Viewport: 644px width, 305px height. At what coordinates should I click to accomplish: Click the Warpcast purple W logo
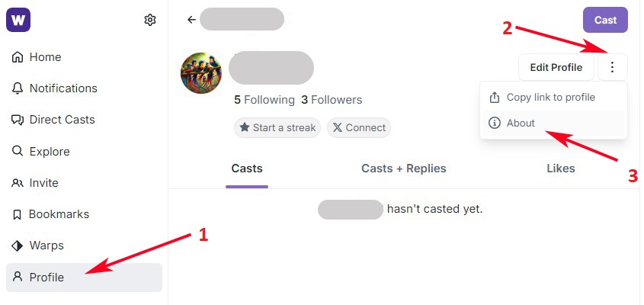[x=18, y=20]
